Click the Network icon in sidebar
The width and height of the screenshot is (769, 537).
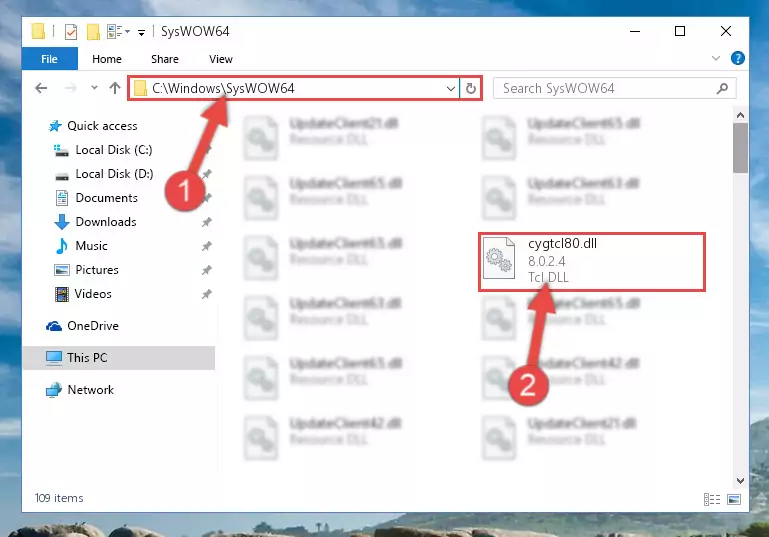pyautogui.click(x=54, y=390)
